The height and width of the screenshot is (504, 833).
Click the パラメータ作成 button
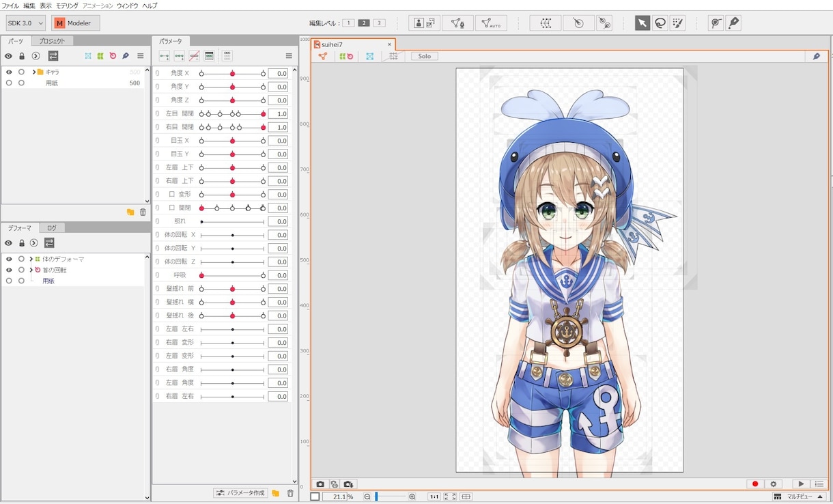[240, 493]
